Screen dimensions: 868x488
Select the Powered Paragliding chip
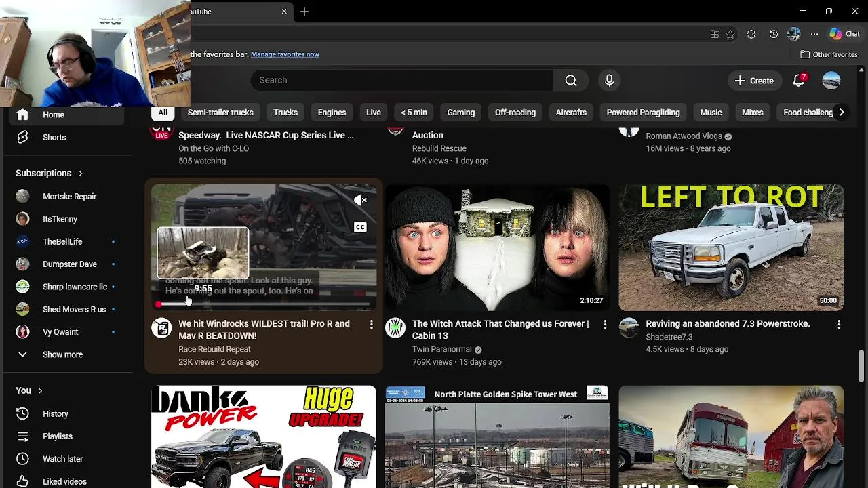(643, 113)
